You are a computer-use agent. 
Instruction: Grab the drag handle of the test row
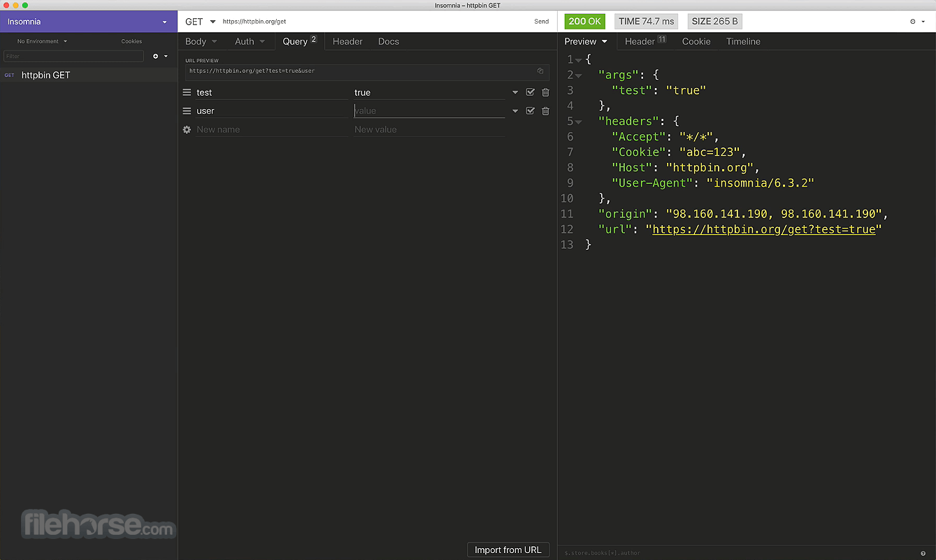pyautogui.click(x=187, y=92)
